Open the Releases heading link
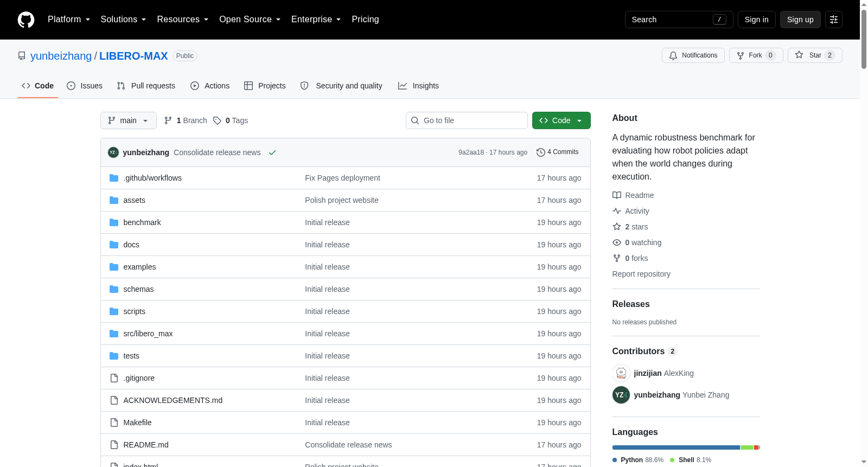 click(631, 304)
